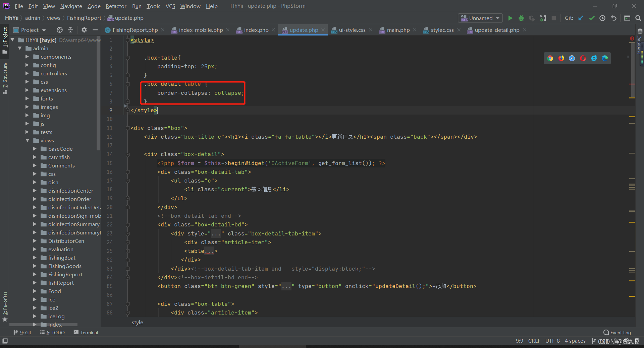This screenshot has width=644, height=348.
Task: Fold the box-detail-bd div at line 22
Action: coord(127,225)
